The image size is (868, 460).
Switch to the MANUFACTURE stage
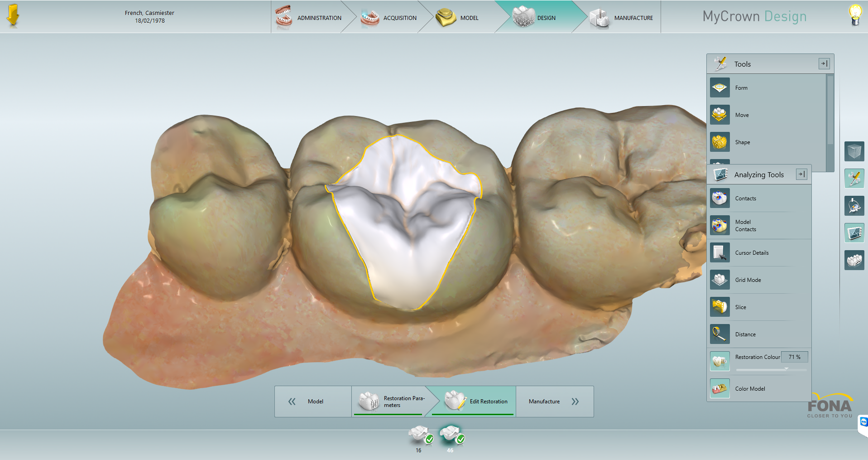pyautogui.click(x=633, y=18)
